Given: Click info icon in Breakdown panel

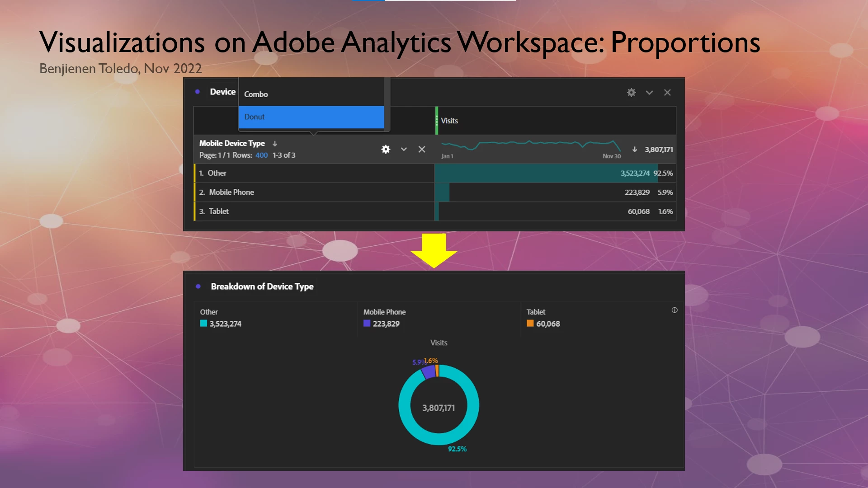Looking at the screenshot, I should click(x=675, y=310).
